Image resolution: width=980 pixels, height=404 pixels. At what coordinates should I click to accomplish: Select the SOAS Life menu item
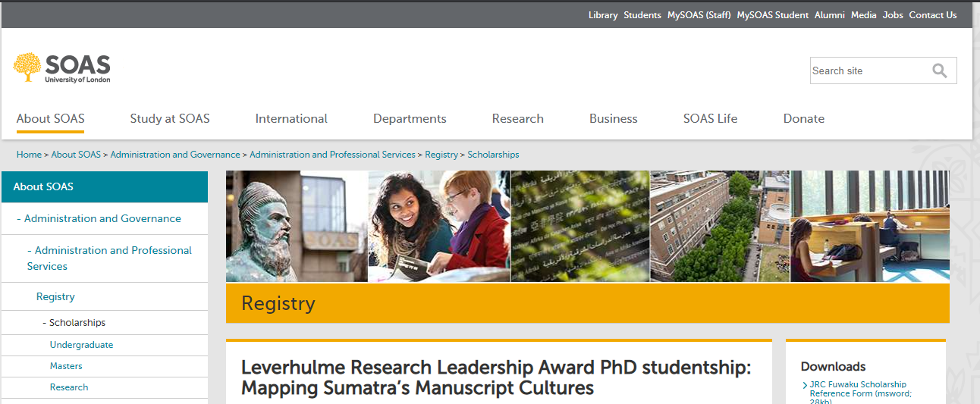coord(711,118)
